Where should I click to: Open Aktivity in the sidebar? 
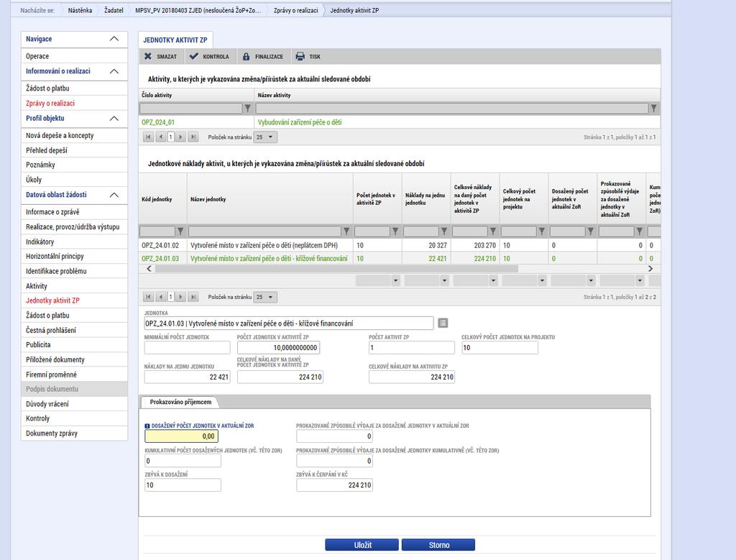pos(74,286)
